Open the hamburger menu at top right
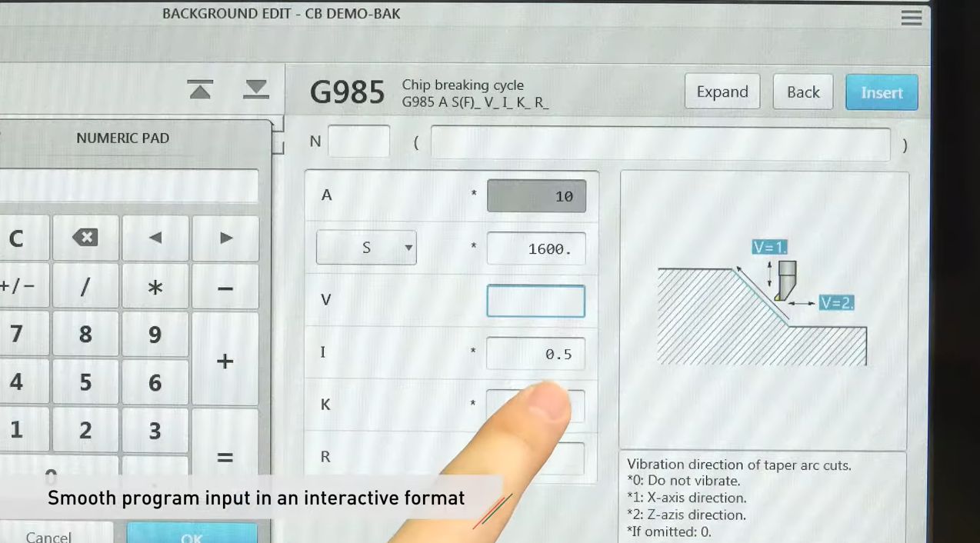Viewport: 980px width, 543px height. [911, 17]
